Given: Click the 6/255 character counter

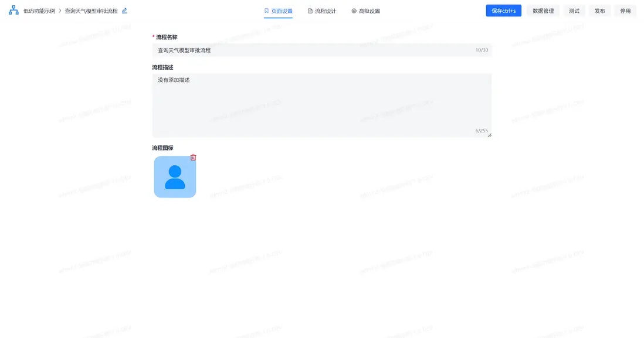Looking at the screenshot, I should click(x=482, y=131).
